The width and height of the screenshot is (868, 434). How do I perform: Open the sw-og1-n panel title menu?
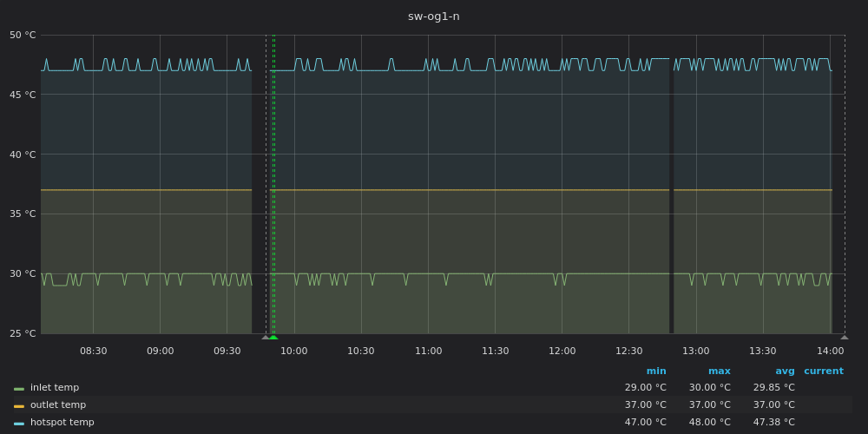coord(433,16)
